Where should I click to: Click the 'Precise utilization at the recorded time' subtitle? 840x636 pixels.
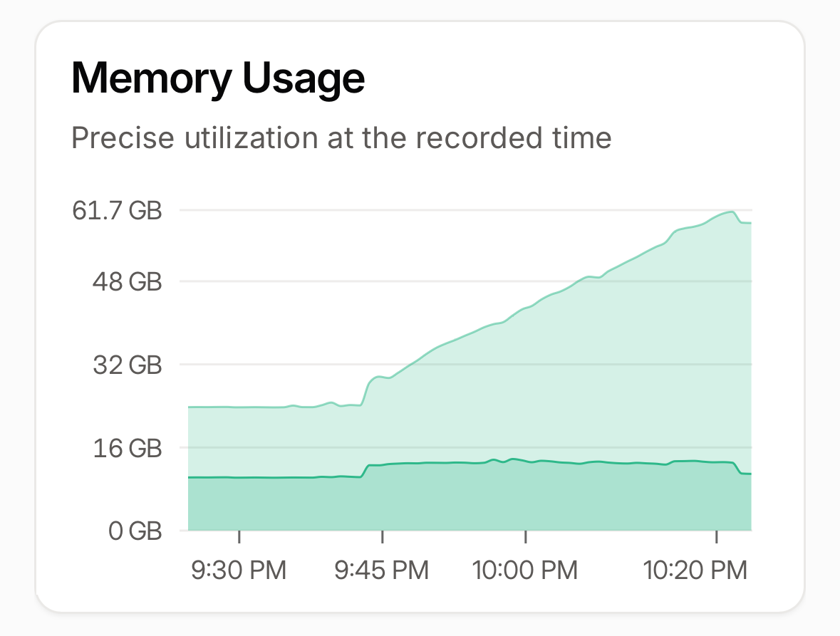click(x=341, y=138)
